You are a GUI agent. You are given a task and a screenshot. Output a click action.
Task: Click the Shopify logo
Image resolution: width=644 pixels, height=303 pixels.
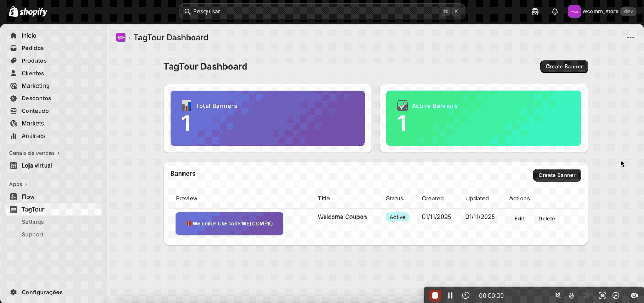click(x=28, y=11)
